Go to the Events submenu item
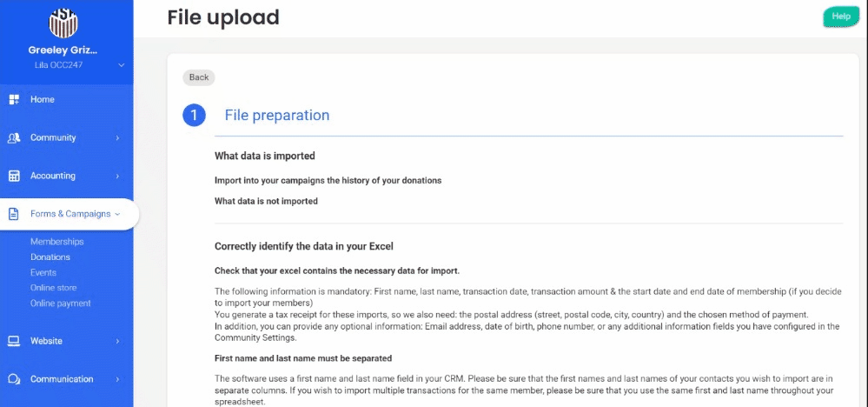The image size is (868, 407). pyautogui.click(x=43, y=273)
